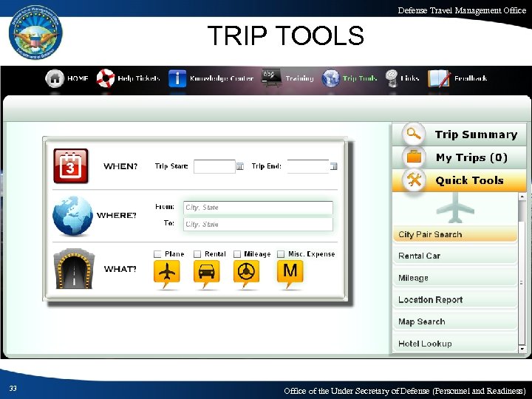
Task: Open Help Tickets lifebuoy icon
Action: tap(106, 78)
